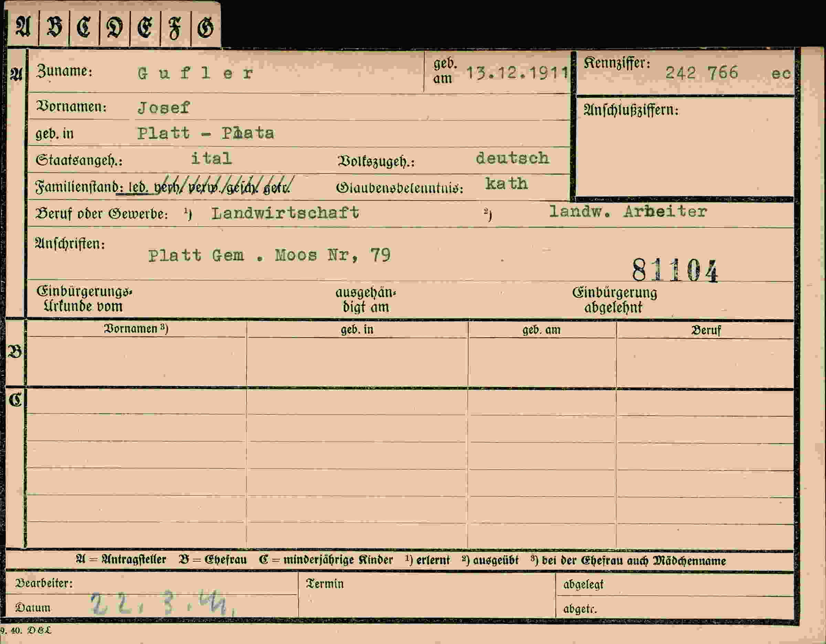826x644 pixels.
Task: Click practiced trade 'landw. Arbeiter'
Action: pyautogui.click(x=628, y=211)
